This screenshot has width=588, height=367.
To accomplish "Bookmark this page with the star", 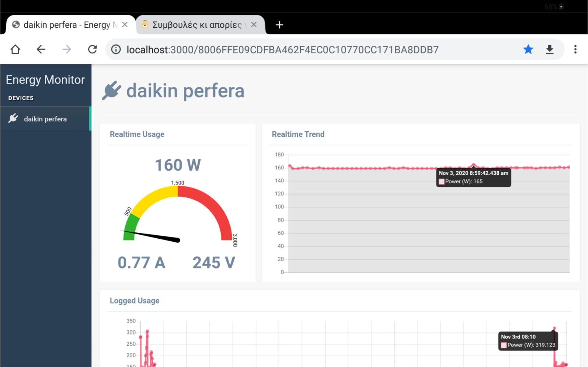I will [528, 49].
